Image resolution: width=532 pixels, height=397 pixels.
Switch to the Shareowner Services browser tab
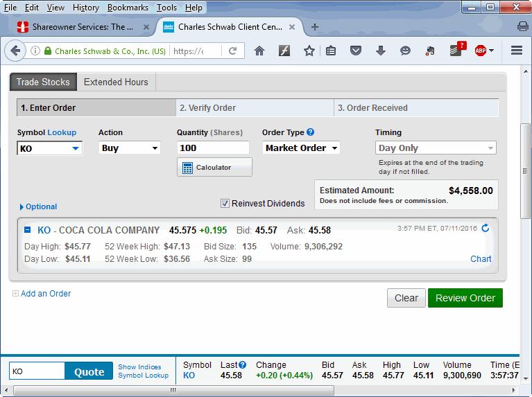click(x=83, y=27)
